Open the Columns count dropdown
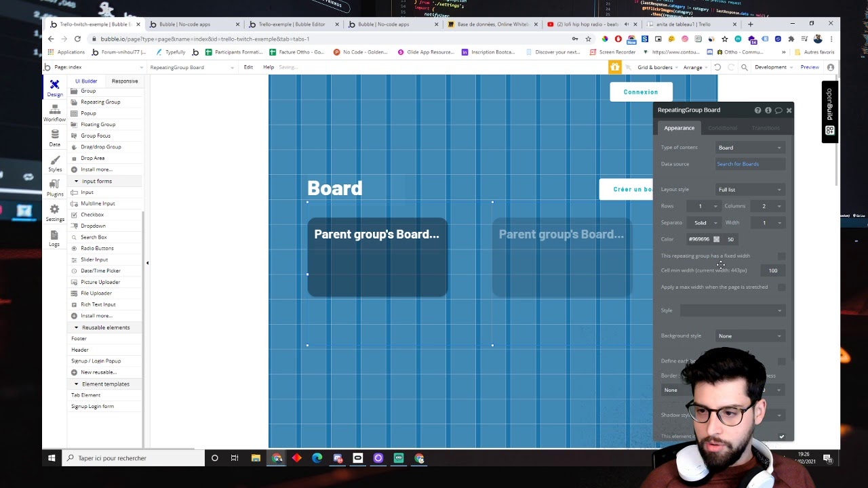This screenshot has width=868, height=488. coord(766,206)
